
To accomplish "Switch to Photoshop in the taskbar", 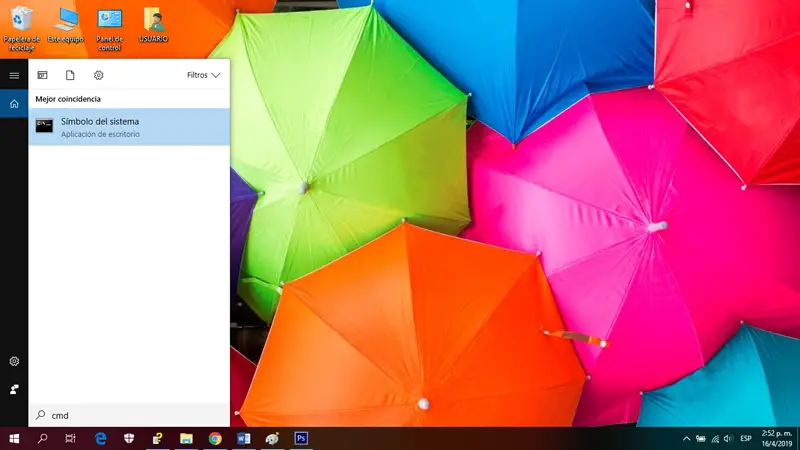I will pyautogui.click(x=301, y=438).
